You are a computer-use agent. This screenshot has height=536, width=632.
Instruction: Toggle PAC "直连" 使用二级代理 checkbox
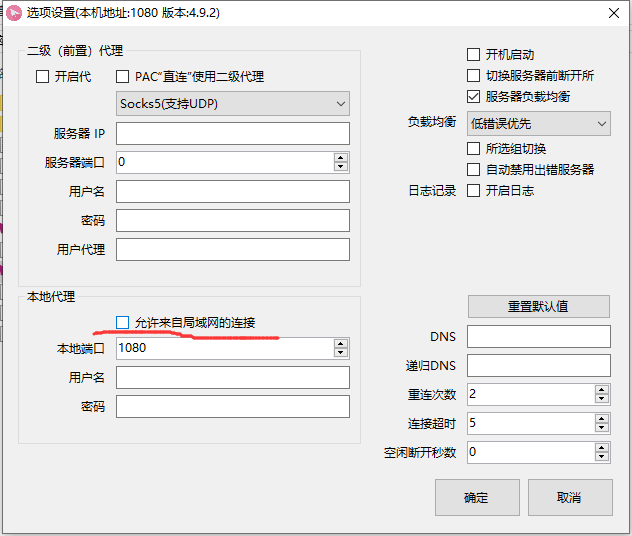[123, 76]
